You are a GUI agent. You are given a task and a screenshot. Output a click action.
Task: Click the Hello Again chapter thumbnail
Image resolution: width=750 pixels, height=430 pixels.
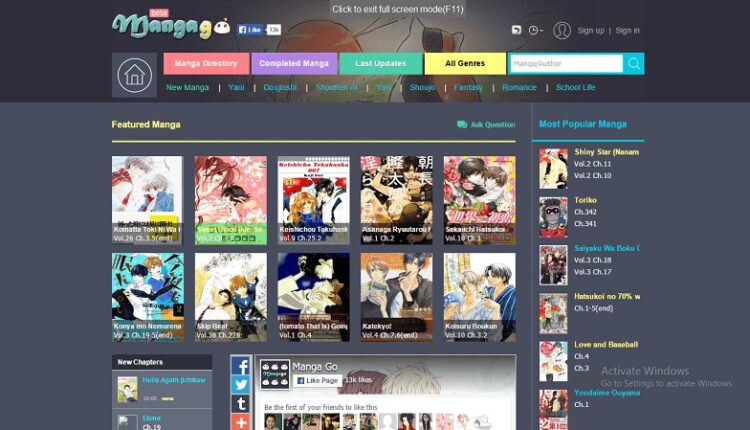coord(128,389)
